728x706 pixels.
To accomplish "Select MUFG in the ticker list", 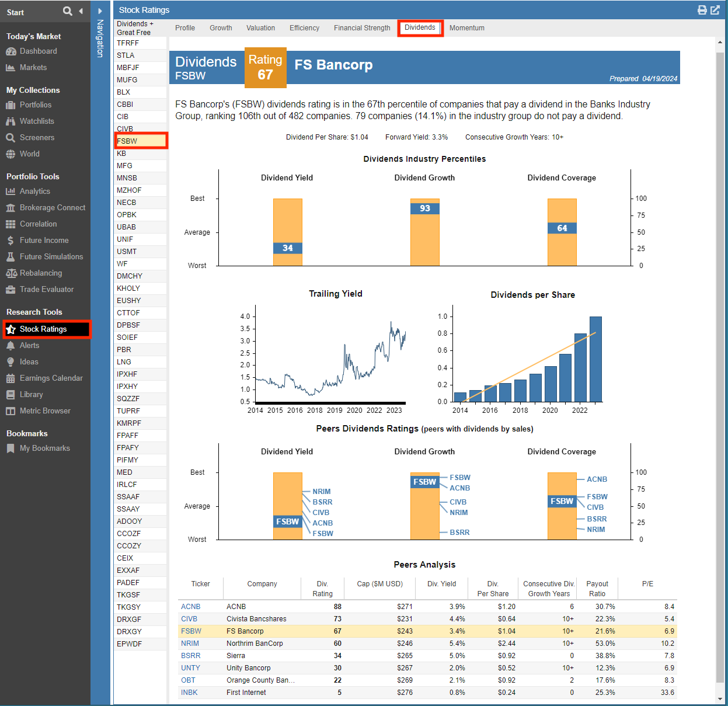I will pos(140,80).
